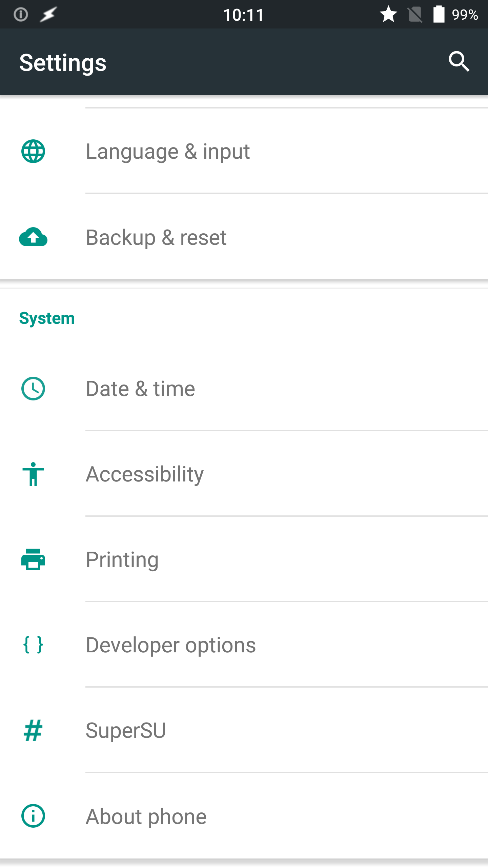Tap the accessibility person icon
The height and width of the screenshot is (868, 488).
[33, 474]
